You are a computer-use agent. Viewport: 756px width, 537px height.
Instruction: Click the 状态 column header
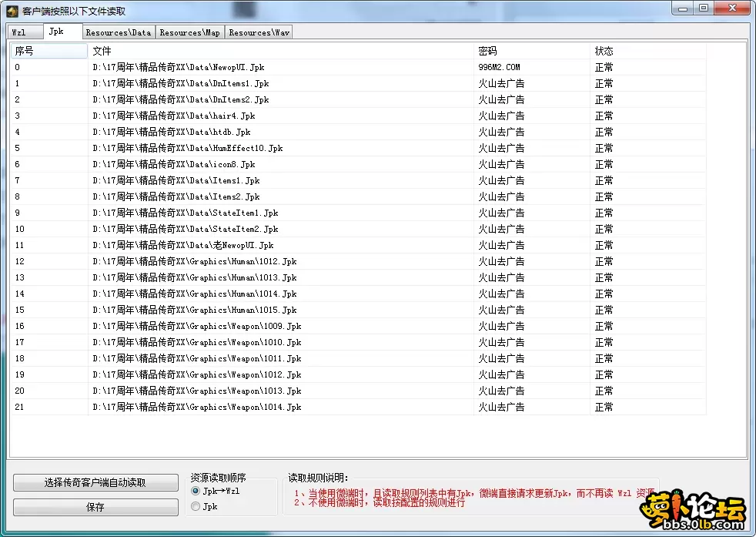point(603,50)
